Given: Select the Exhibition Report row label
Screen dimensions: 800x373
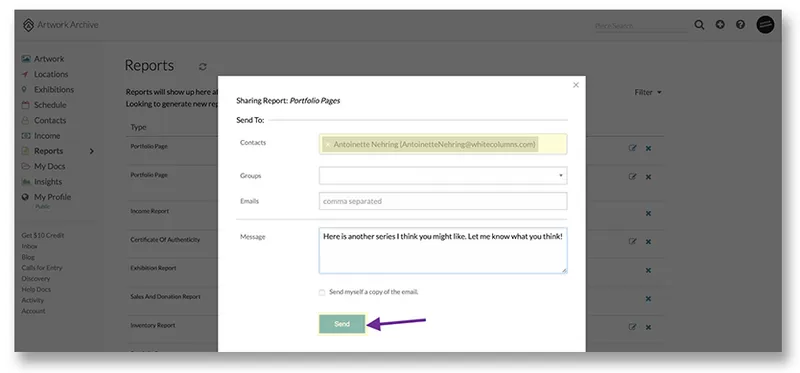Looking at the screenshot, I should (153, 268).
